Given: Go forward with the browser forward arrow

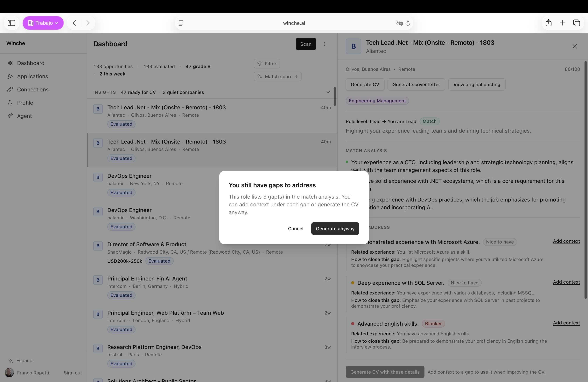Looking at the screenshot, I should coord(88,23).
